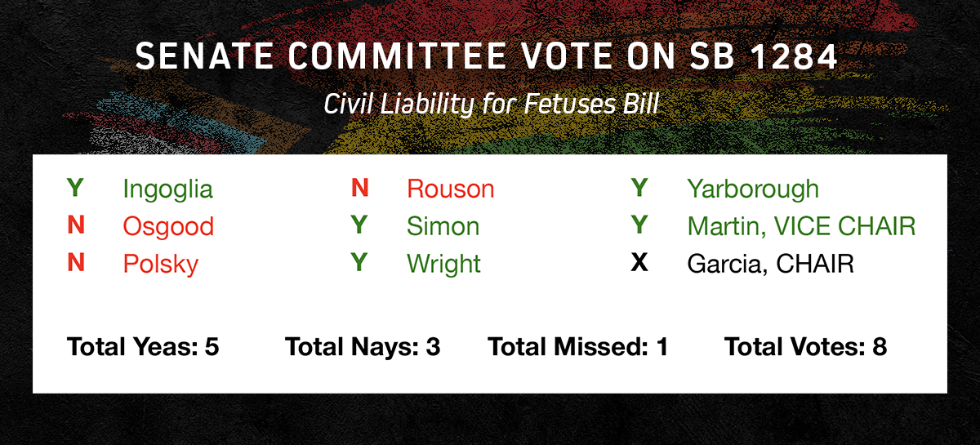Screen dimensions: 980x445
Task: Select Martin, VICE CHAIR entry
Action: coord(801,226)
